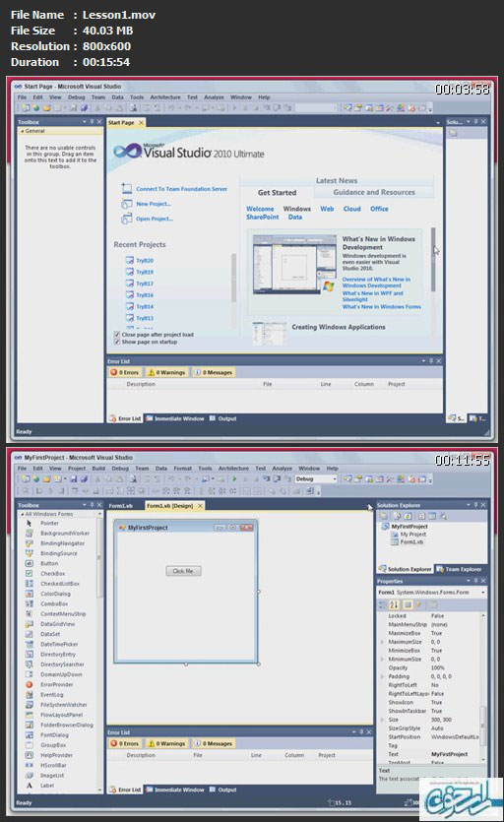Viewport: 504px width, 822px height.
Task: Toggle 0 Warnings filter in Start Page window
Action: tap(166, 372)
